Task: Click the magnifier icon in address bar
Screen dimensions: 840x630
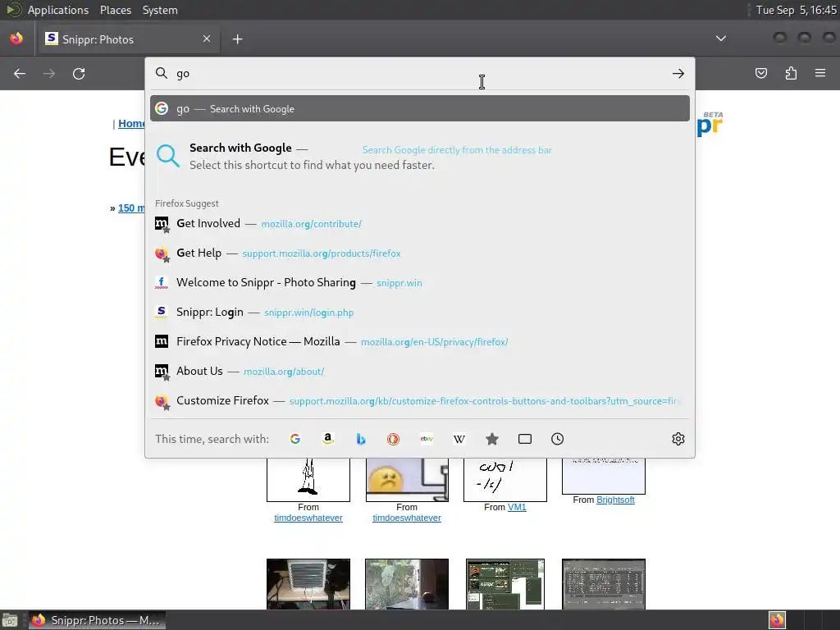Action: (x=162, y=73)
